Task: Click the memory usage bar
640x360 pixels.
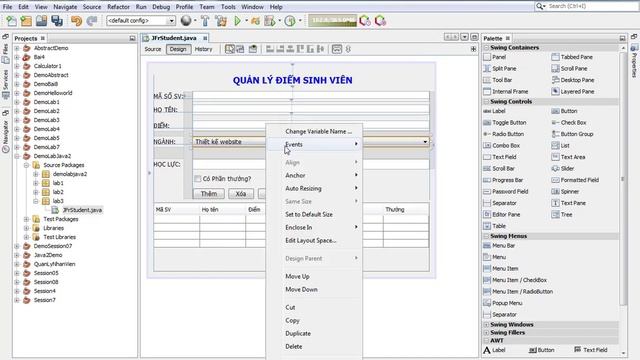Action: click(x=332, y=20)
